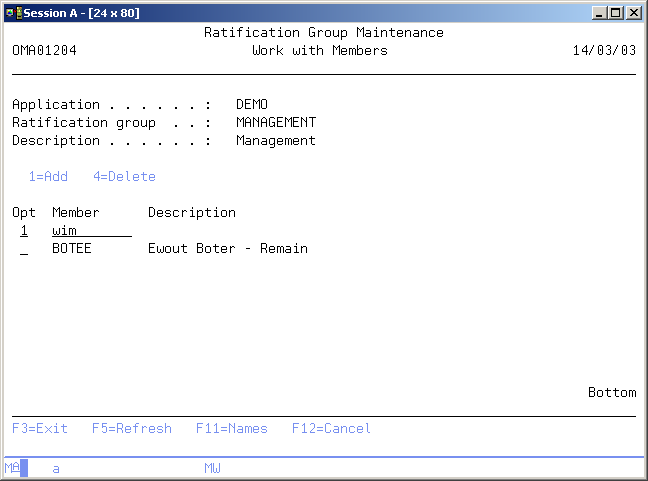Place cursor in Opt field beside BOTEE

[24, 249]
